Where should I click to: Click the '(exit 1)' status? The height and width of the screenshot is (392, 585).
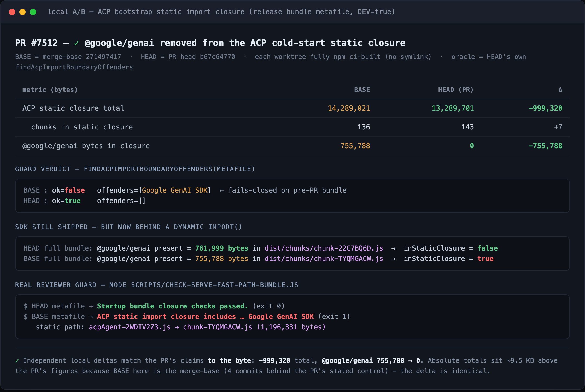334,317
